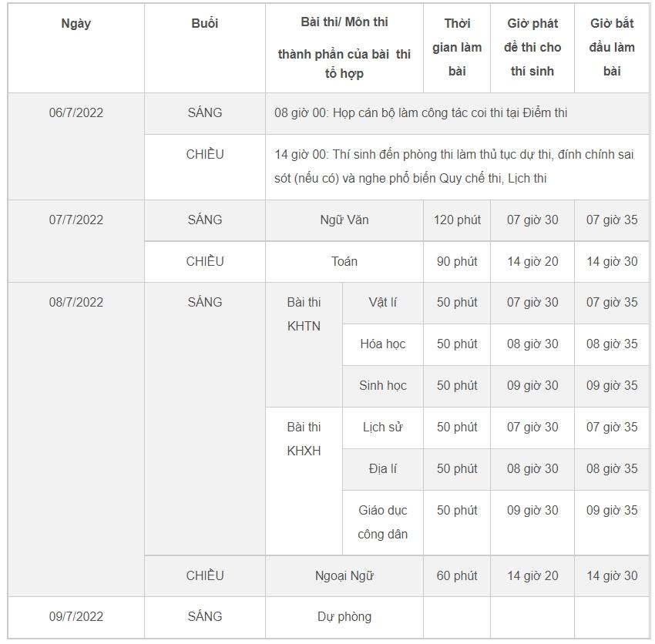
Task: Select the "Bài thi KHTN" cell
Action: (x=304, y=314)
